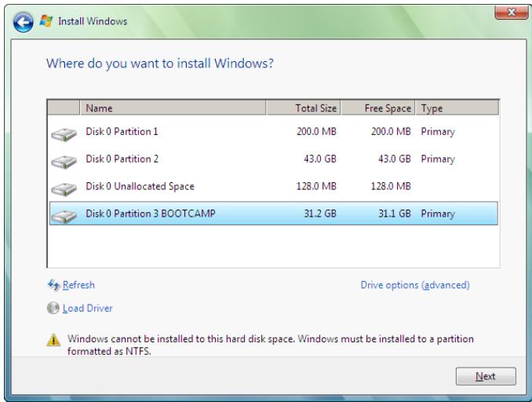532x402 pixels.
Task: Close the Install Windows dialog
Action: pyautogui.click(x=511, y=13)
